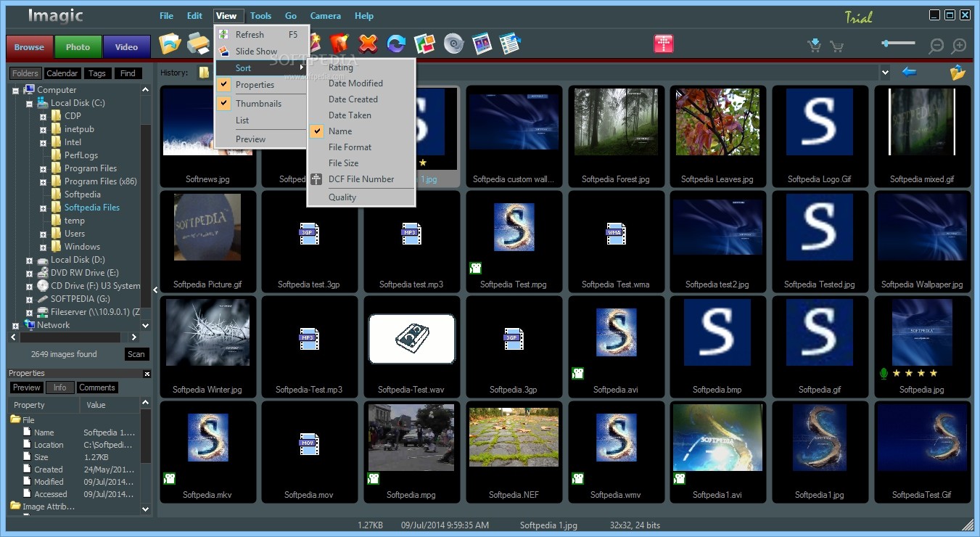
Task: Toggle the Info button in Properties panel
Action: point(60,388)
